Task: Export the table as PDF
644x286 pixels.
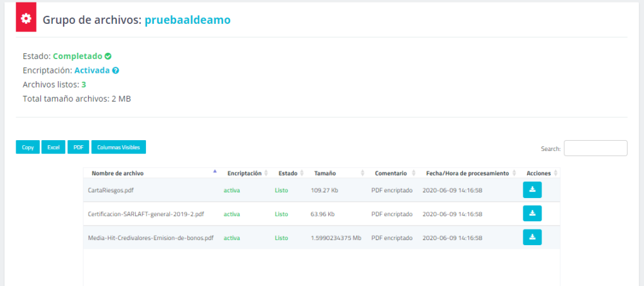Action: pos(79,147)
